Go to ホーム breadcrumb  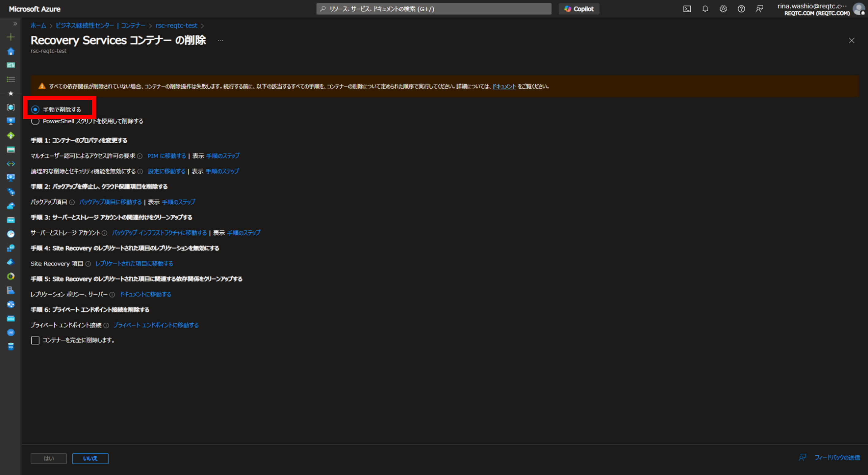(x=38, y=25)
